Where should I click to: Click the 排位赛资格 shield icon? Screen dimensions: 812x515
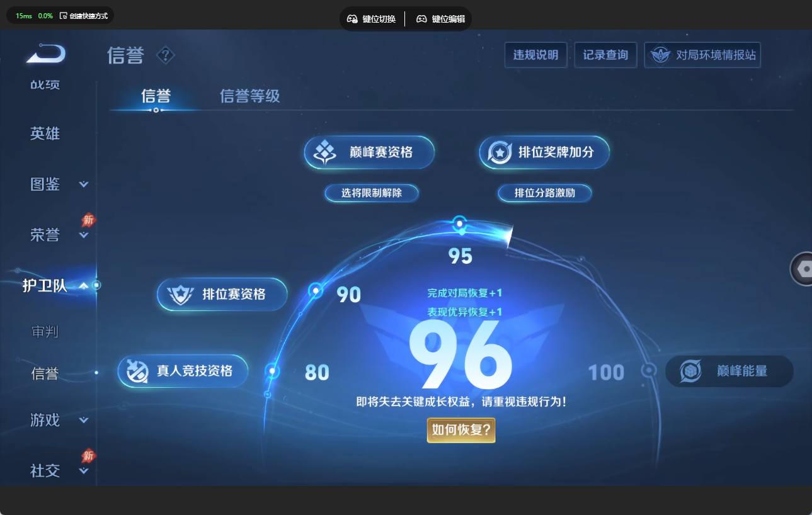180,294
